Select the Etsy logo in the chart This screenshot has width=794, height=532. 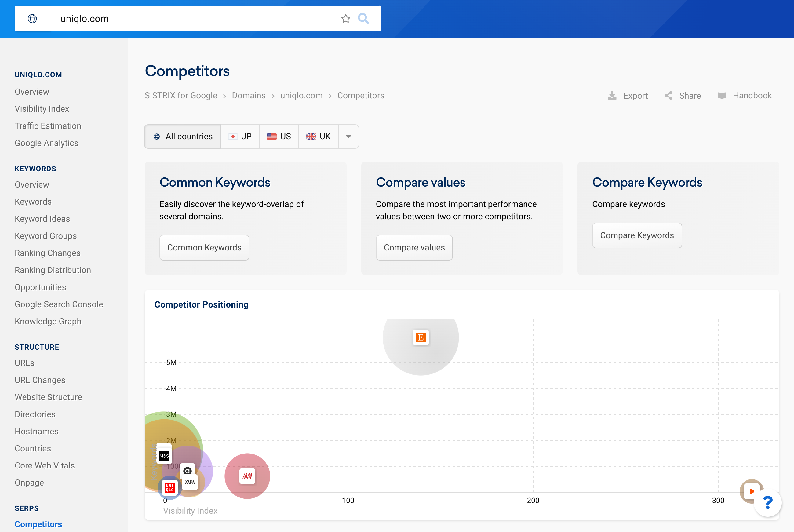click(421, 337)
